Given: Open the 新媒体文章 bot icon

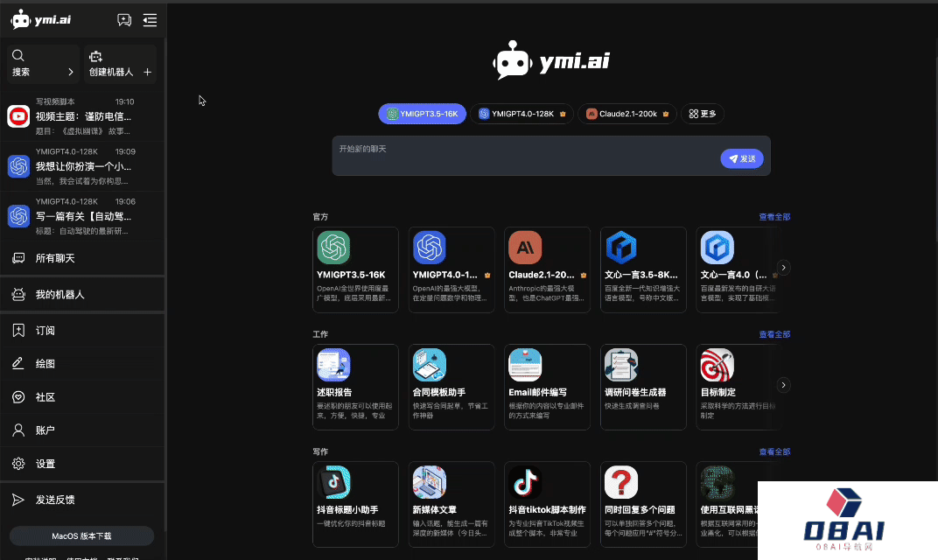Looking at the screenshot, I should [x=430, y=482].
